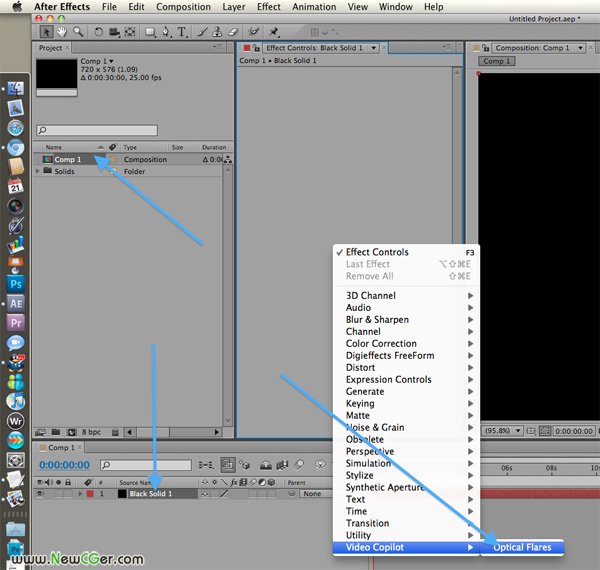Open the Blur & Sharpen submenu
Viewport: 600px width, 570px height.
click(x=406, y=319)
